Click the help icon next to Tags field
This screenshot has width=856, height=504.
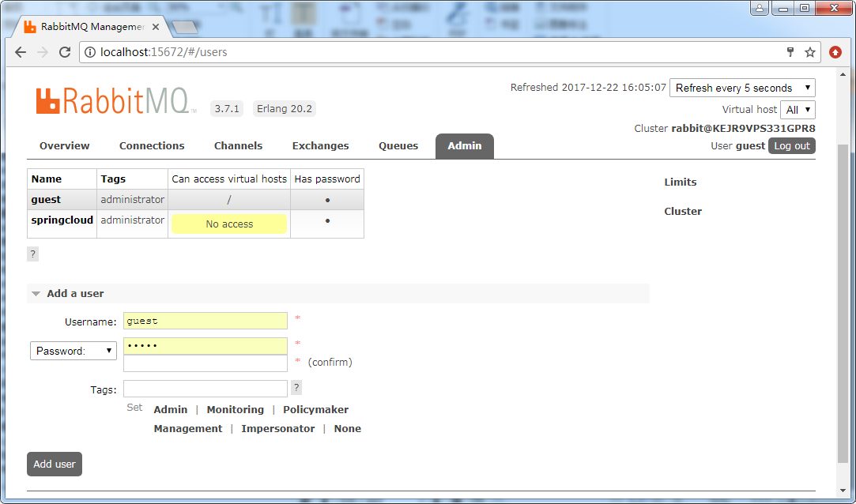296,388
